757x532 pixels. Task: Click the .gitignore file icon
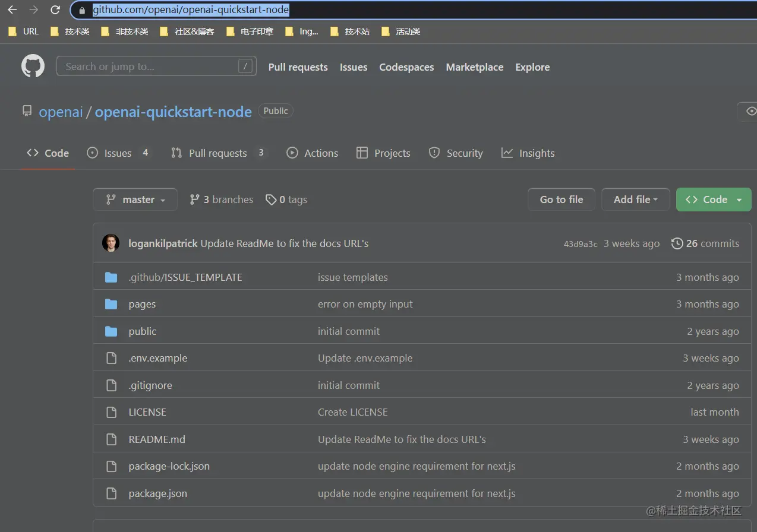[x=111, y=385]
